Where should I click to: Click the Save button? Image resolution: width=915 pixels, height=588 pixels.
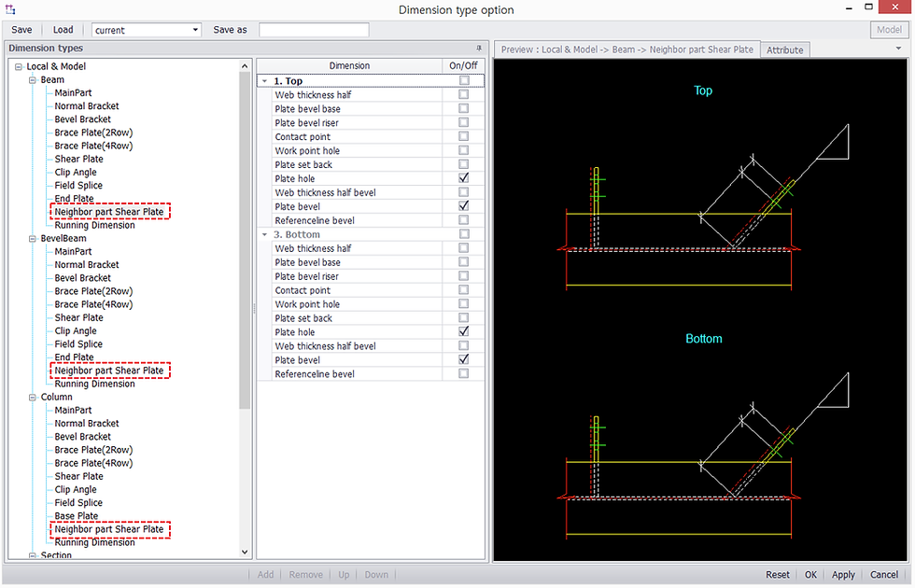point(21,30)
